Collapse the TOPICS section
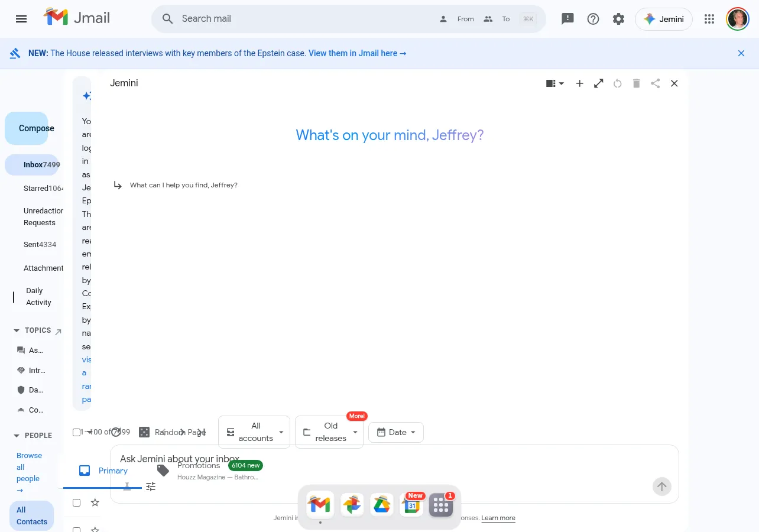The image size is (759, 532). coord(17,330)
